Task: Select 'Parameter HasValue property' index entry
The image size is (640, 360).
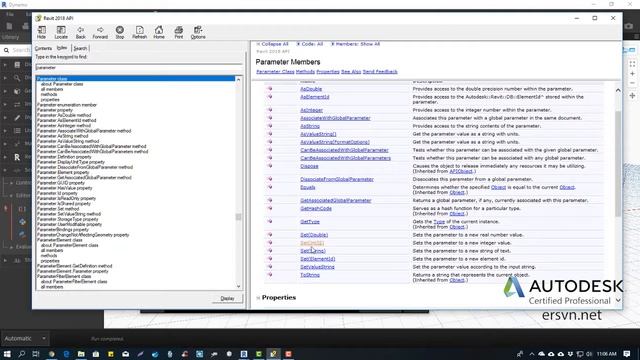Action: (64, 188)
